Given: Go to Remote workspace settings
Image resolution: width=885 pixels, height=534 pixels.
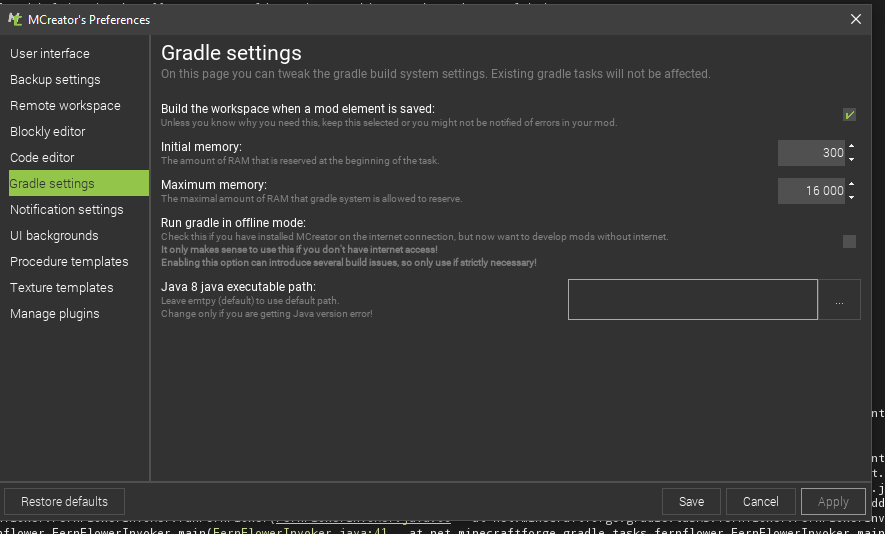Looking at the screenshot, I should click(x=65, y=106).
